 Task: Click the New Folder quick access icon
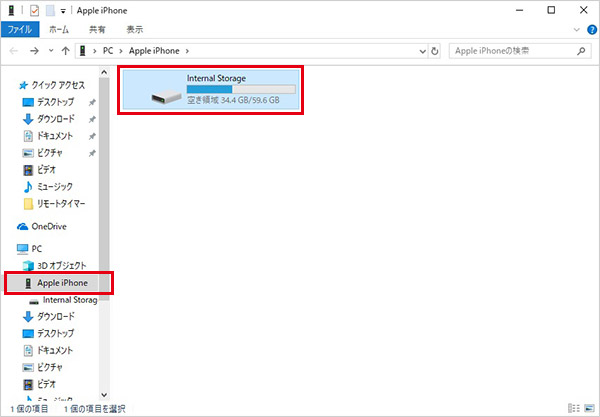(x=50, y=11)
